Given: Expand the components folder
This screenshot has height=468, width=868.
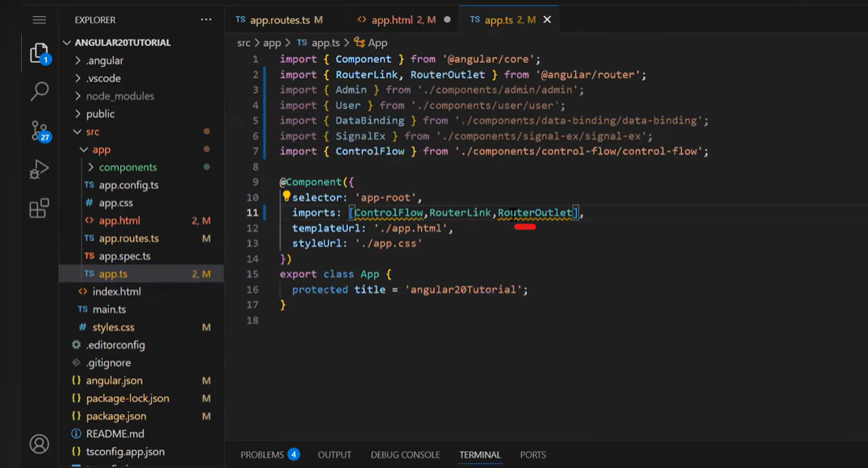Looking at the screenshot, I should click(x=127, y=167).
